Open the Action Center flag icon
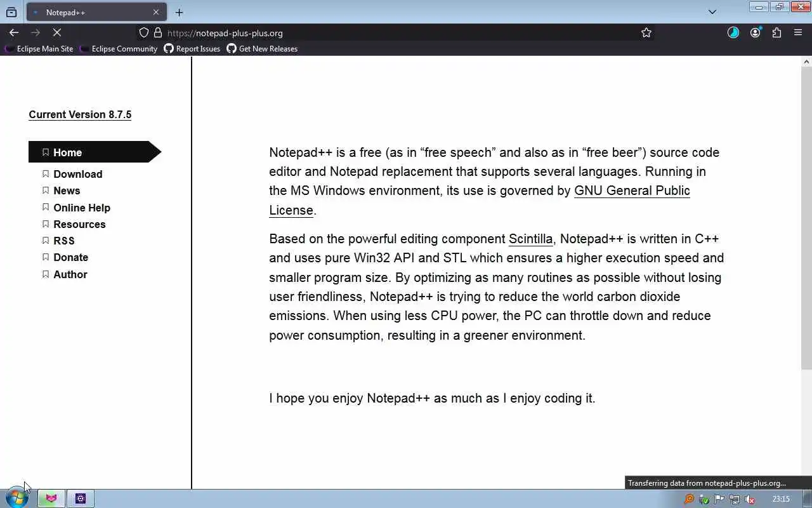 pos(719,499)
